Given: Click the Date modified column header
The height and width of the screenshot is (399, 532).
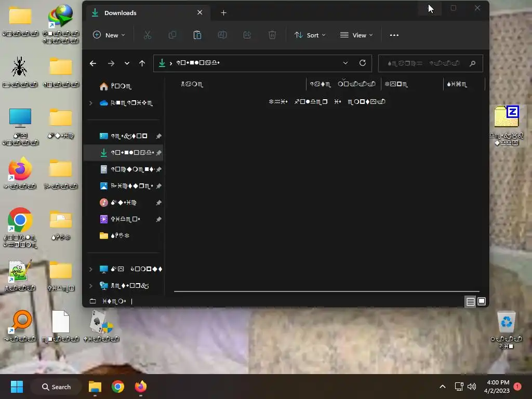Looking at the screenshot, I should 343,84.
